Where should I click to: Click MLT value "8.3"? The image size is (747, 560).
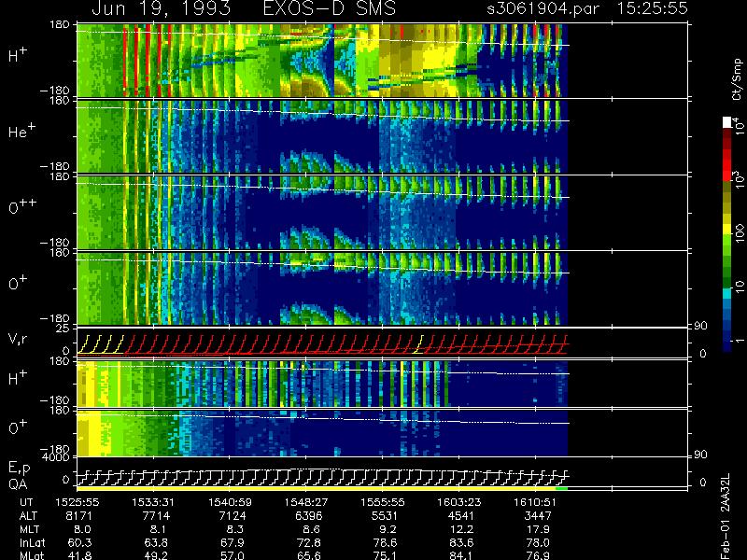point(235,529)
